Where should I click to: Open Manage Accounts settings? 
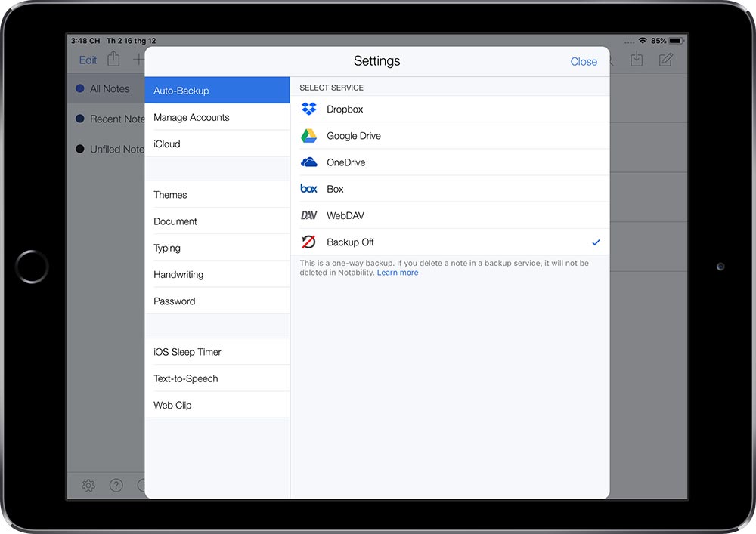[x=217, y=117]
